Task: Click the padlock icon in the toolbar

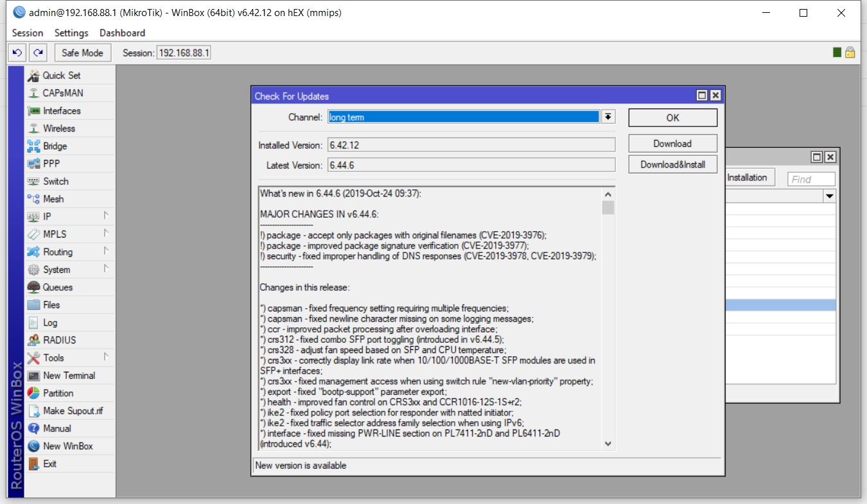Action: (x=850, y=53)
